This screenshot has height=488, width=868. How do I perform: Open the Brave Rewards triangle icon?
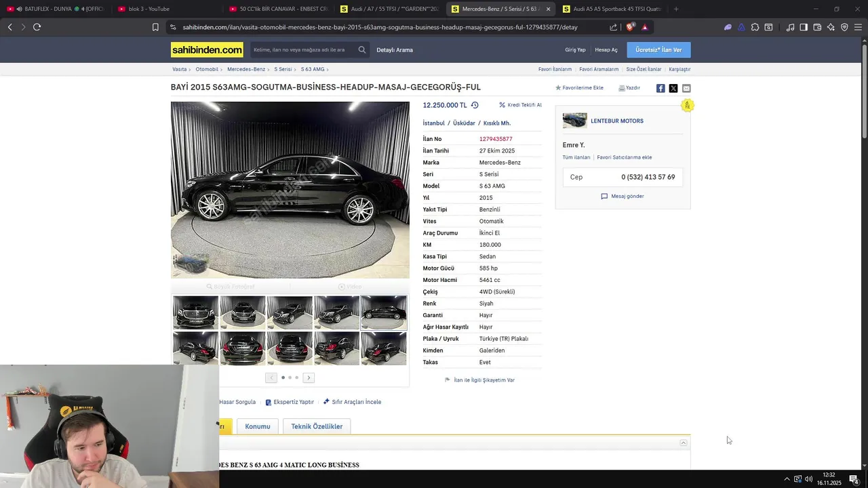pos(644,27)
